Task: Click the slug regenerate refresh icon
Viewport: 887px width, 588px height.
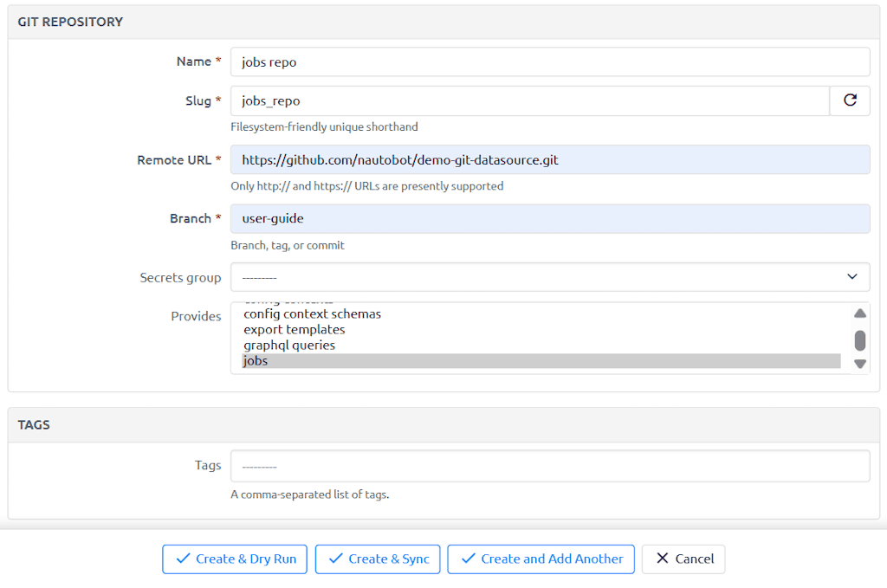Action: point(850,100)
